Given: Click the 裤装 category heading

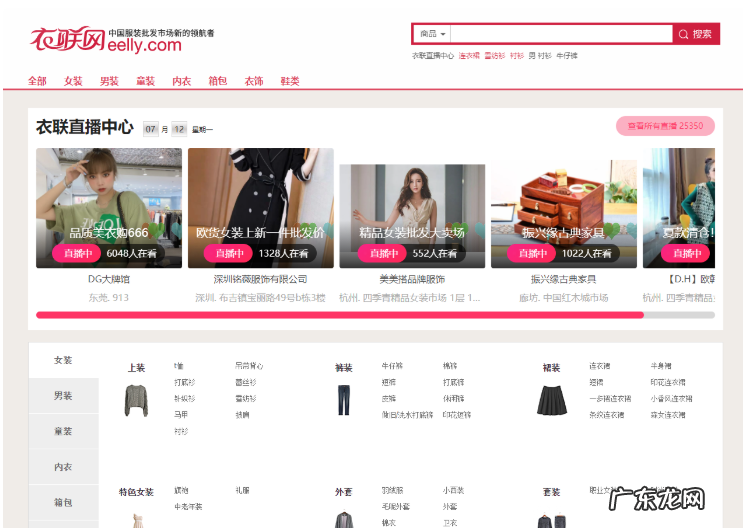Looking at the screenshot, I should (x=344, y=368).
